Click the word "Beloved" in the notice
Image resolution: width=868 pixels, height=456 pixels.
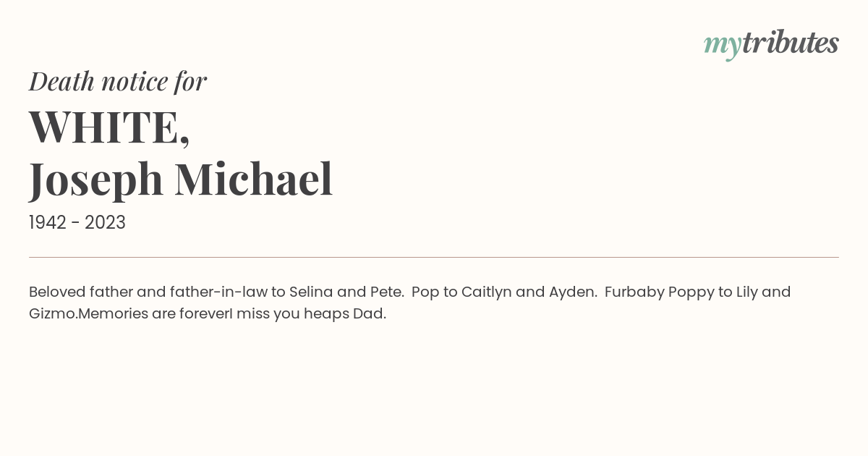[x=57, y=292]
